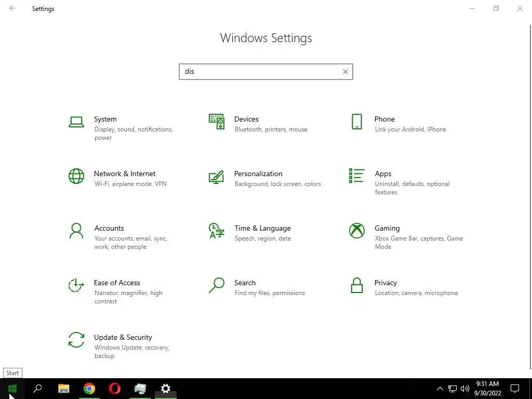Click the Devices title text

click(x=246, y=119)
